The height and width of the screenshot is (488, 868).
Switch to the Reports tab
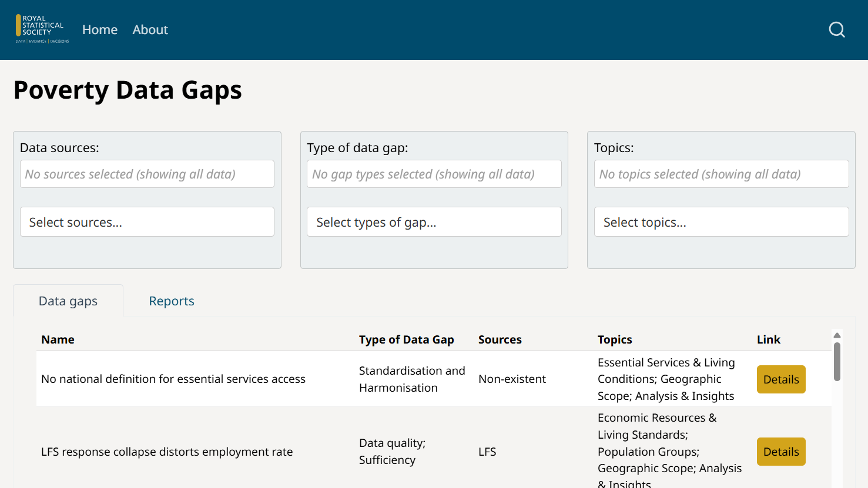coord(172,301)
